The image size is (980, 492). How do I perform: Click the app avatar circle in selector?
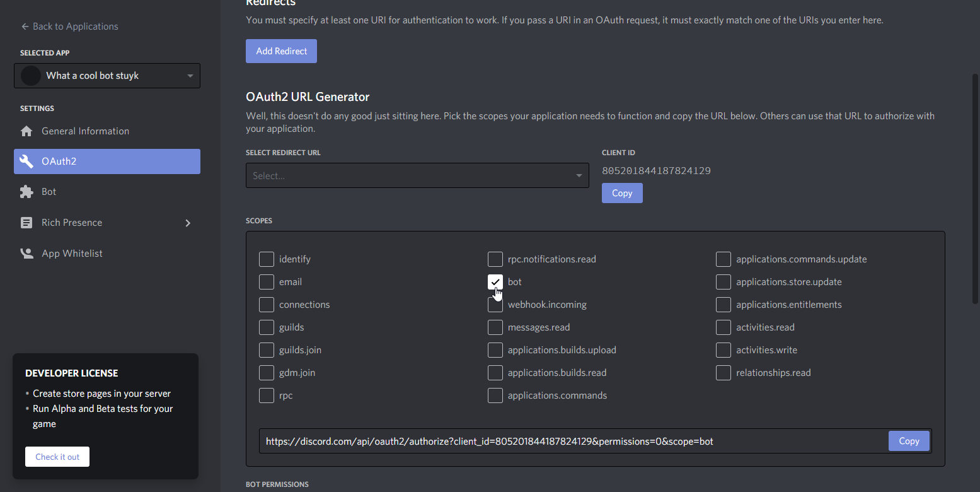[x=31, y=76]
